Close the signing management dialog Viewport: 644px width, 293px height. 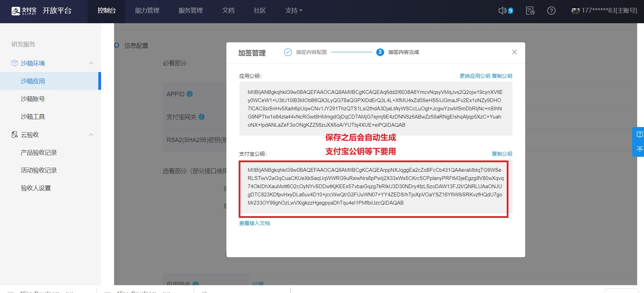514,52
